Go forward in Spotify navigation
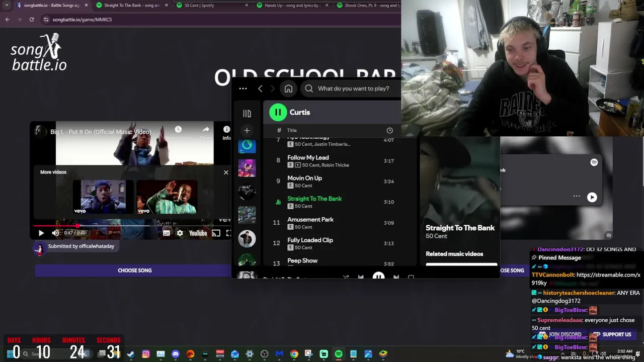 pyautogui.click(x=272, y=88)
